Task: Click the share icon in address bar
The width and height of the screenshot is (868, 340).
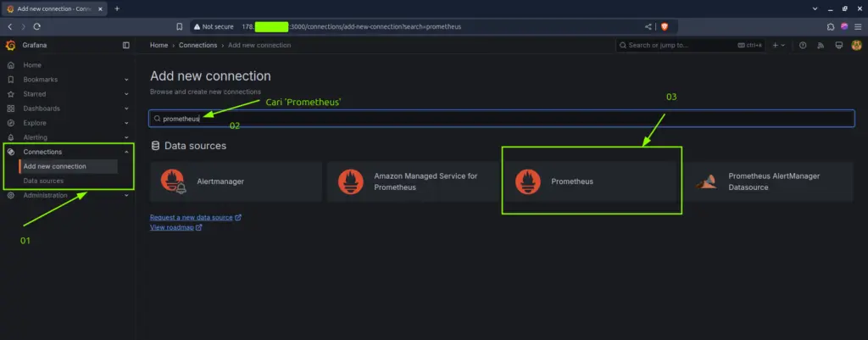Action: [648, 26]
